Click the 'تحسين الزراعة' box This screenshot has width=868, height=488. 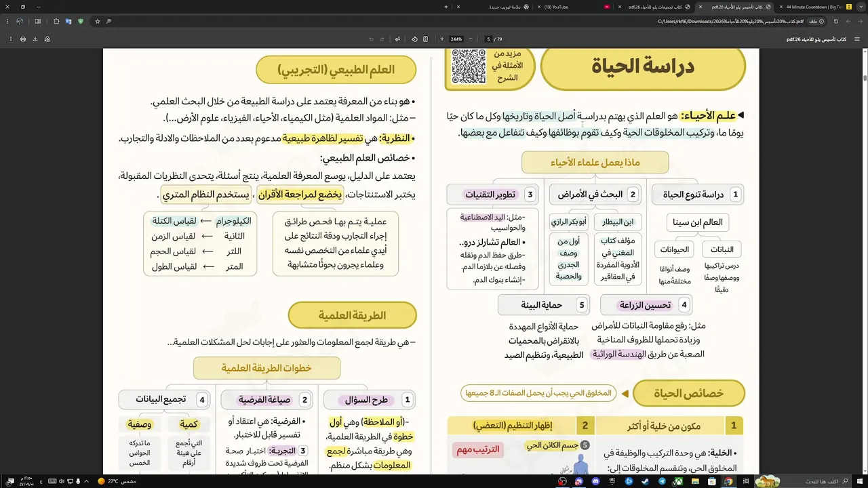point(646,305)
